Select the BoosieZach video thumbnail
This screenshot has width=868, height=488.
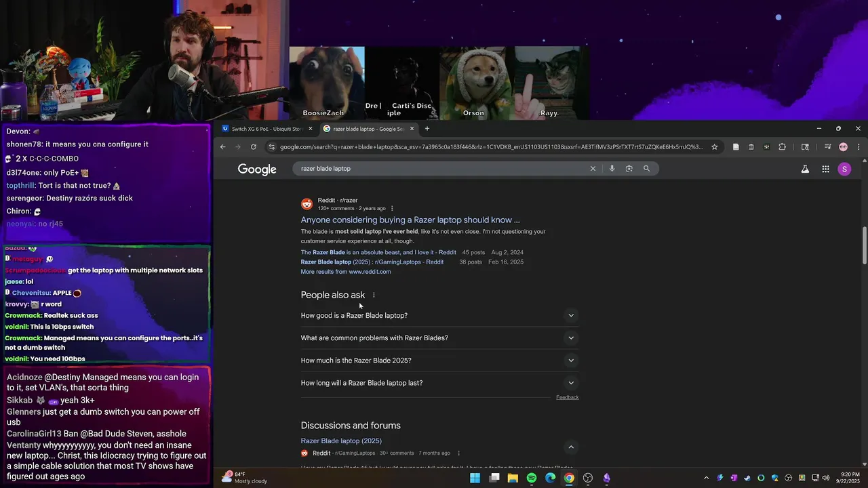(327, 83)
